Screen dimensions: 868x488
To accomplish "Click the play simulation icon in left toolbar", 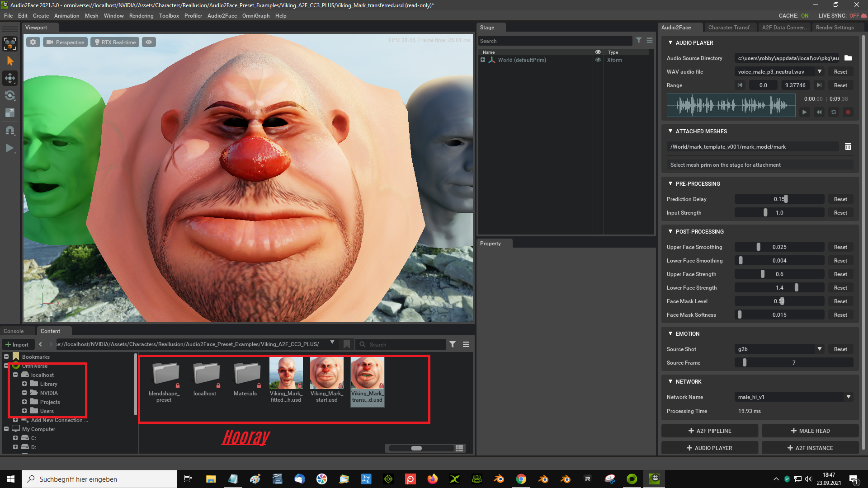I will pos(10,148).
